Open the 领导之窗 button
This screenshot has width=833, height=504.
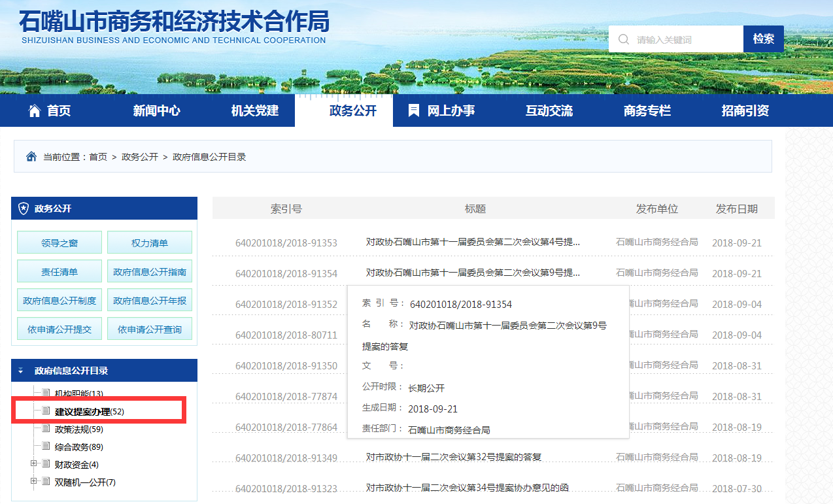(59, 243)
